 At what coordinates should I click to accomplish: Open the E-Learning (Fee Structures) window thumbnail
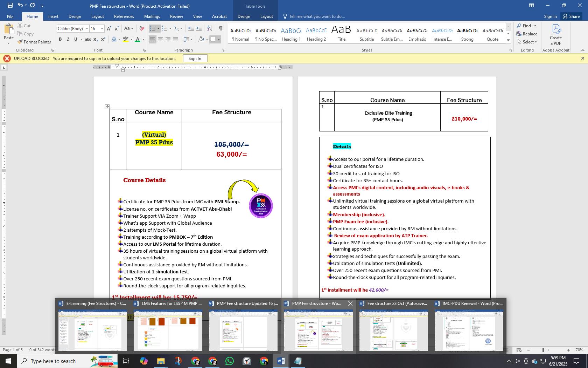[93, 326]
